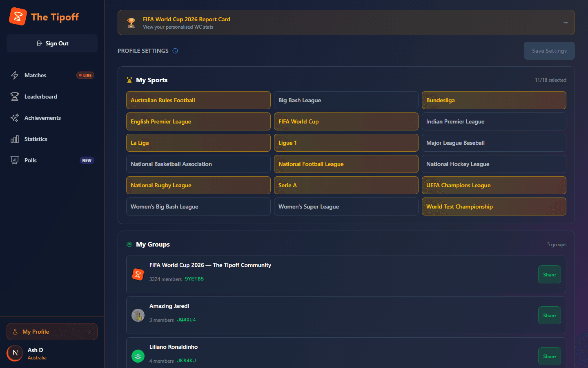Enable National Basketball Association sport
588x368 pixels.
[198, 164]
